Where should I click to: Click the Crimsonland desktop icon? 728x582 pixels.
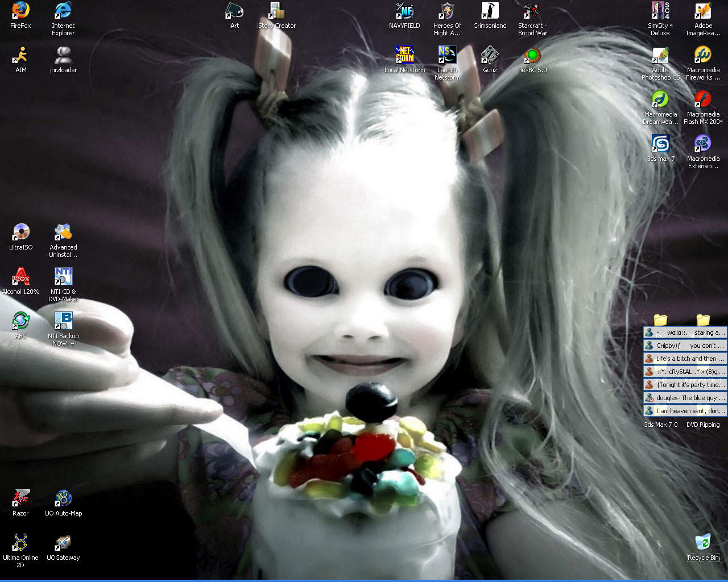[x=490, y=11]
